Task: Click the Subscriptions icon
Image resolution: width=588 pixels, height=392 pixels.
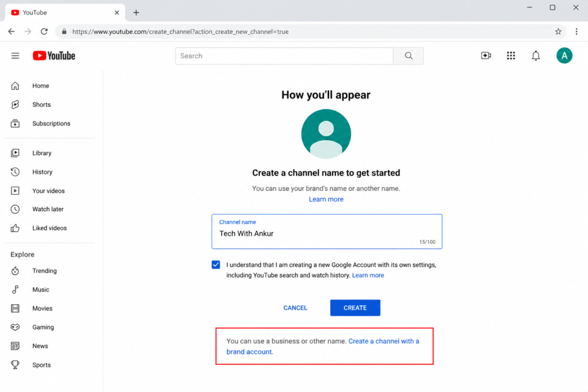Action: tap(15, 123)
